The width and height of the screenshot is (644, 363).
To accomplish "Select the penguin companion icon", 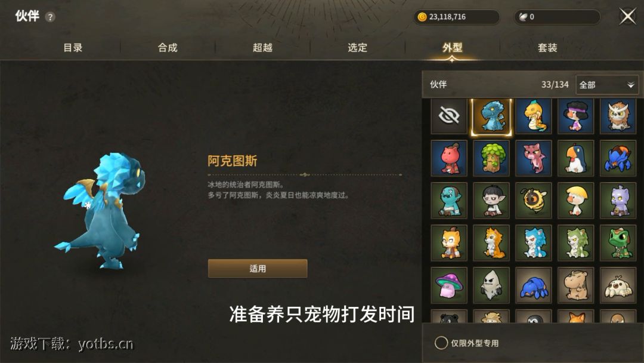I will click(576, 158).
